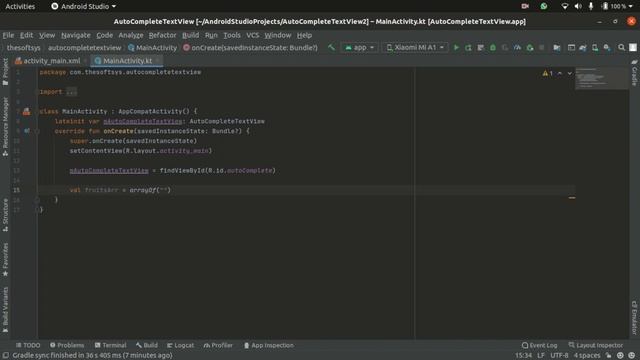The width and height of the screenshot is (640, 360).
Task: Open Project Structure folder icon in toolbar
Action: (557, 48)
